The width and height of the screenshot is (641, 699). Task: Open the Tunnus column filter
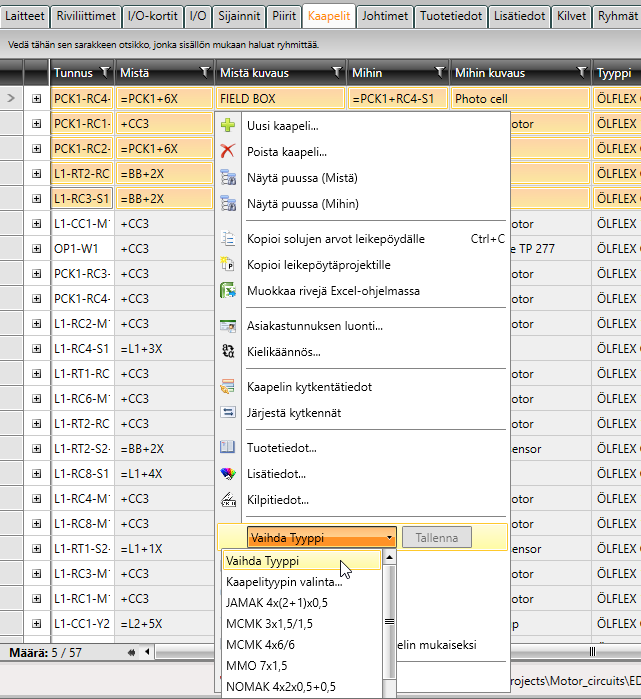coord(104,73)
